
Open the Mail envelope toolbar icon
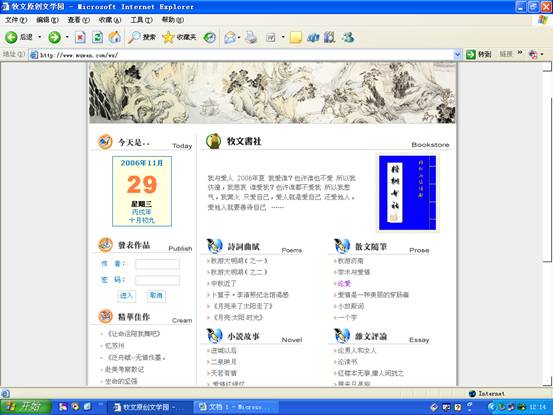pyautogui.click(x=230, y=37)
